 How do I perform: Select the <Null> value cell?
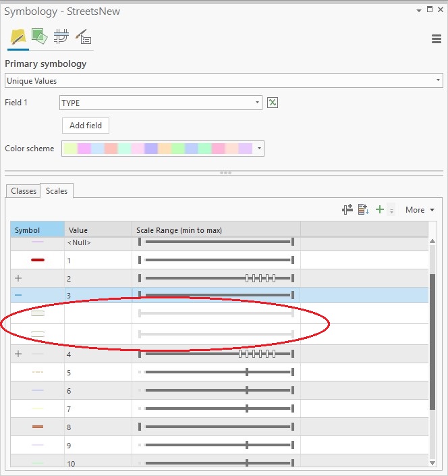click(98, 242)
